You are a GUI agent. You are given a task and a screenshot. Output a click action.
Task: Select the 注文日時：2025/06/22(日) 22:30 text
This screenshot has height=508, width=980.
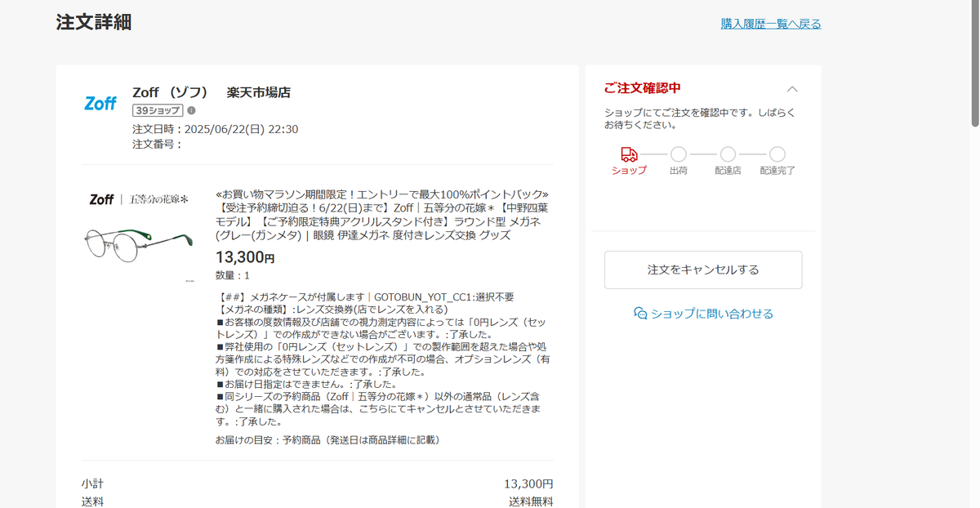(x=215, y=129)
